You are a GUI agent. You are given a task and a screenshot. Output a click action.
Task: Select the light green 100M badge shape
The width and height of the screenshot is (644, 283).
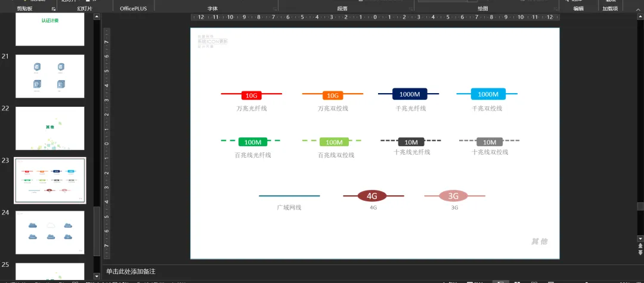point(335,142)
